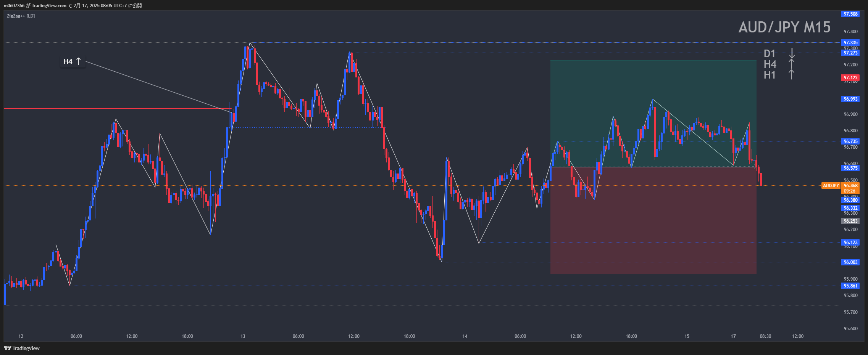
Task: Click the D1 down arrow icon
Action: point(792,53)
